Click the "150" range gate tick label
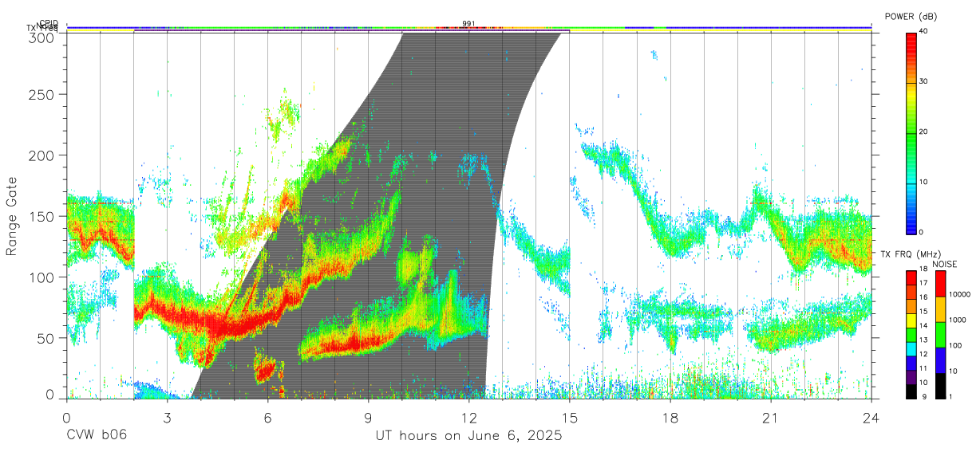Viewport: 980px width, 452px height. pyautogui.click(x=41, y=216)
